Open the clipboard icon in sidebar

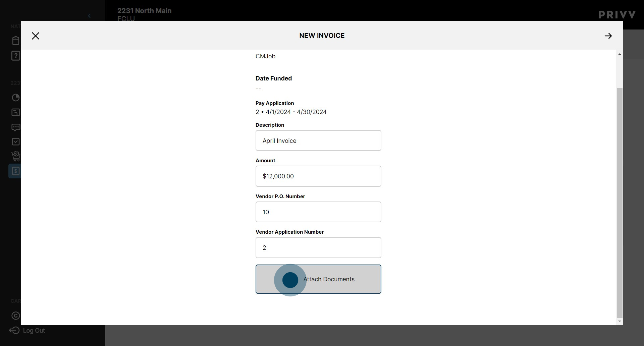tap(16, 41)
